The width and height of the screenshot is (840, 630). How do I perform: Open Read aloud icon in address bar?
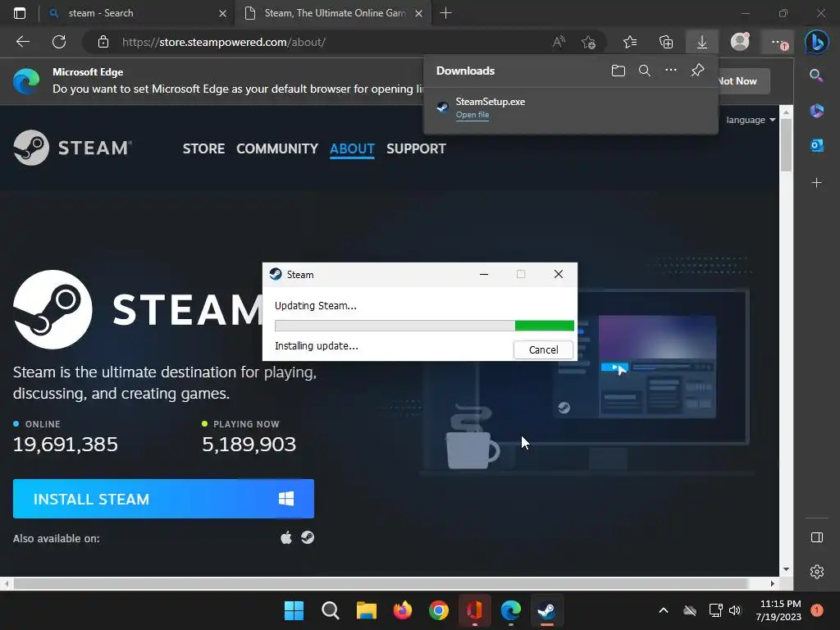(559, 42)
